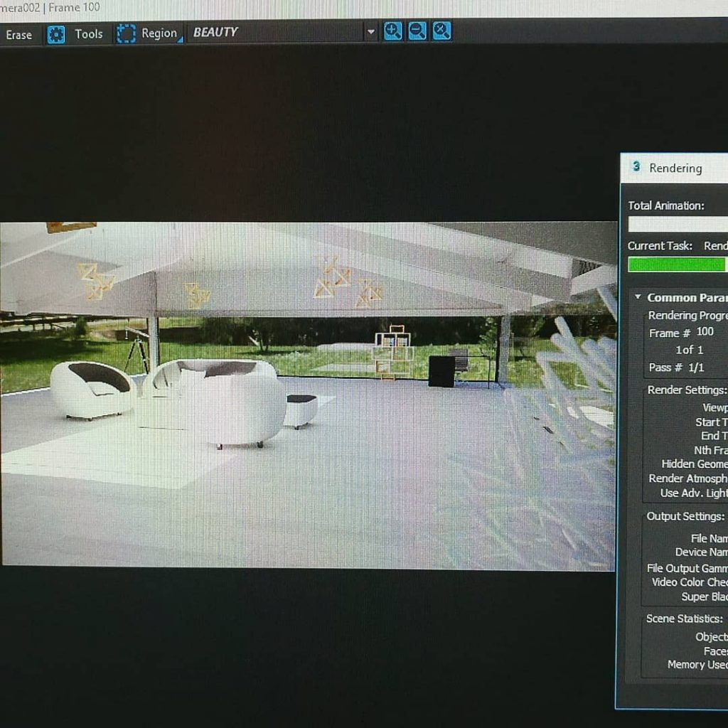This screenshot has width=728, height=728.
Task: Open the Region option label
Action: coord(159,33)
